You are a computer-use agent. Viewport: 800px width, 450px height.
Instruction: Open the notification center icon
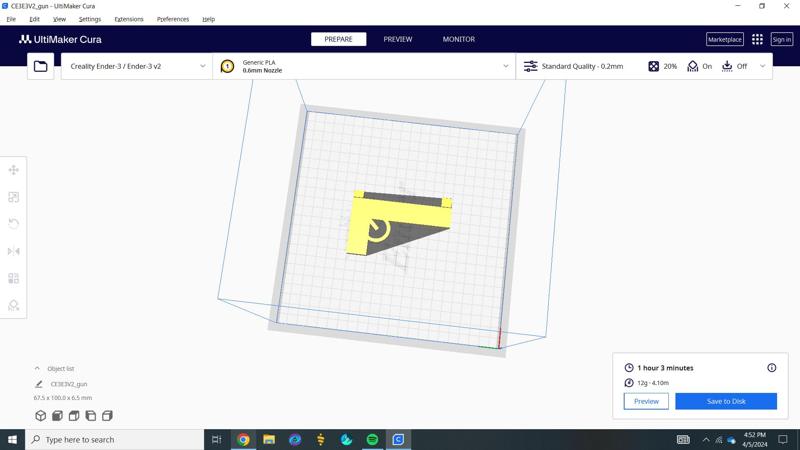(783, 439)
